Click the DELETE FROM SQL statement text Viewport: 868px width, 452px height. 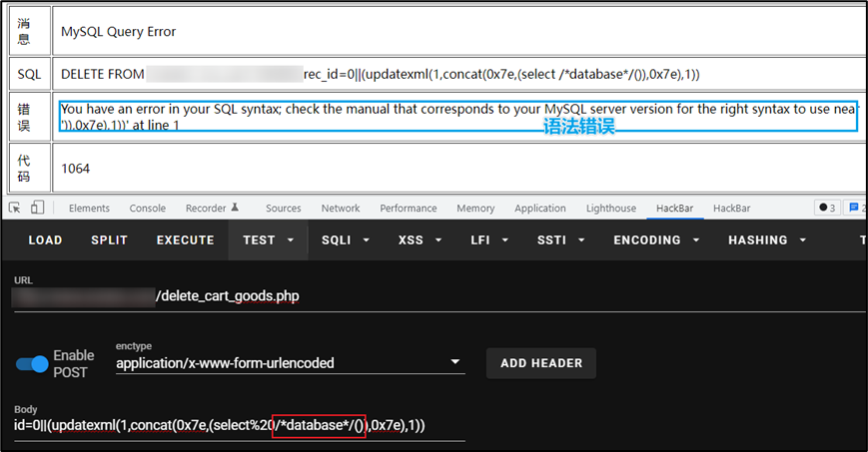[381, 74]
